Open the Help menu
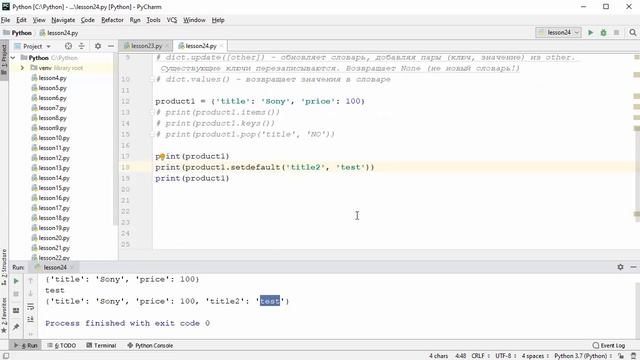The width and height of the screenshot is (640, 360). click(218, 20)
